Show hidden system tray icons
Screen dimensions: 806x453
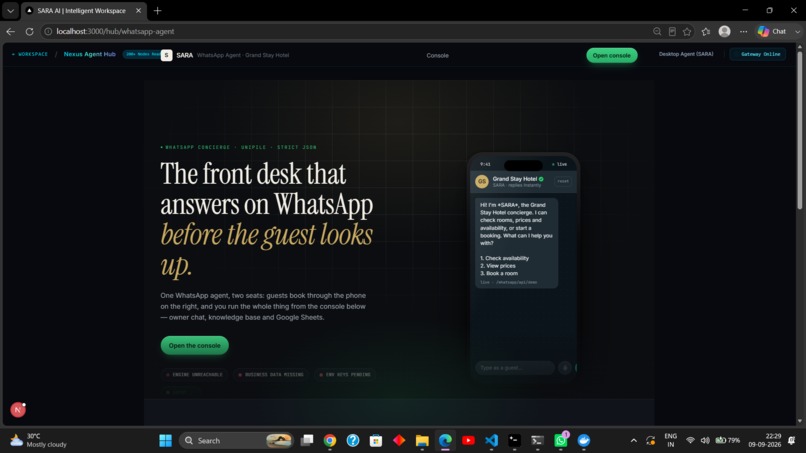(634, 441)
